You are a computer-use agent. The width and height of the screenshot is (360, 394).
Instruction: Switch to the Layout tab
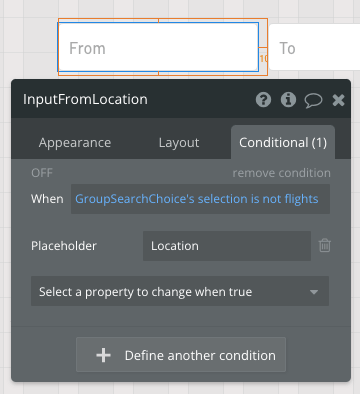pyautogui.click(x=179, y=143)
